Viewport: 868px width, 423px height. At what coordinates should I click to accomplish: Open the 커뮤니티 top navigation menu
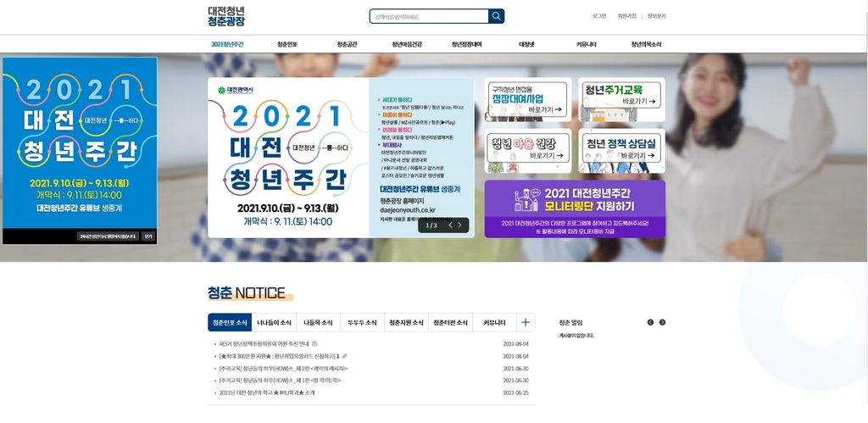587,44
